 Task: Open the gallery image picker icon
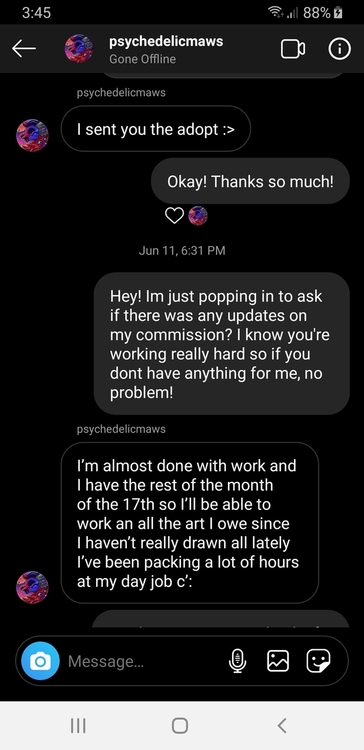(278, 661)
